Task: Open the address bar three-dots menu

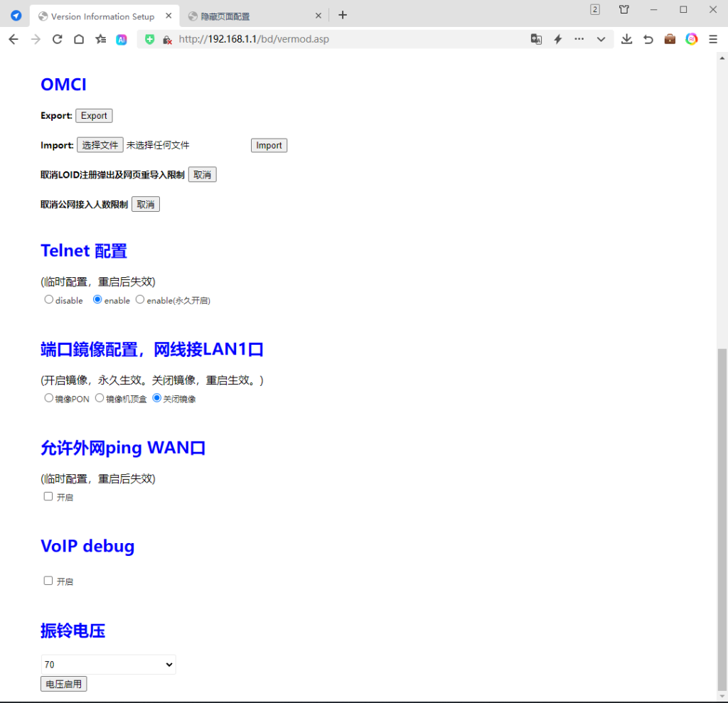Action: (579, 40)
